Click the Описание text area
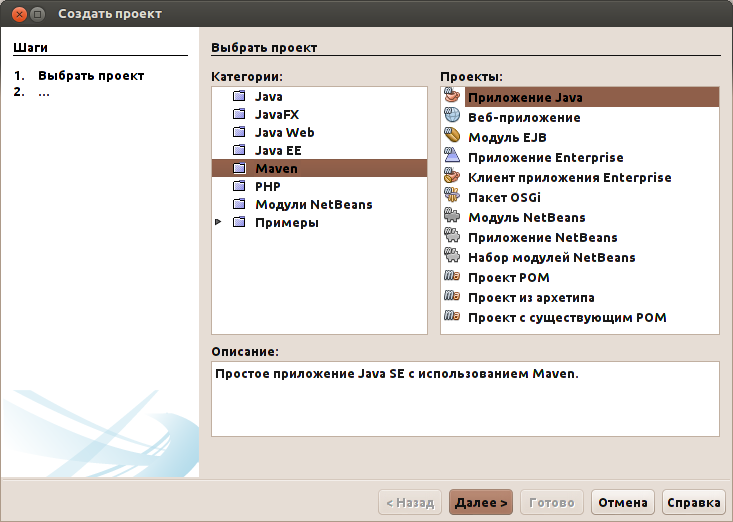This screenshot has width=733, height=522. [465, 399]
